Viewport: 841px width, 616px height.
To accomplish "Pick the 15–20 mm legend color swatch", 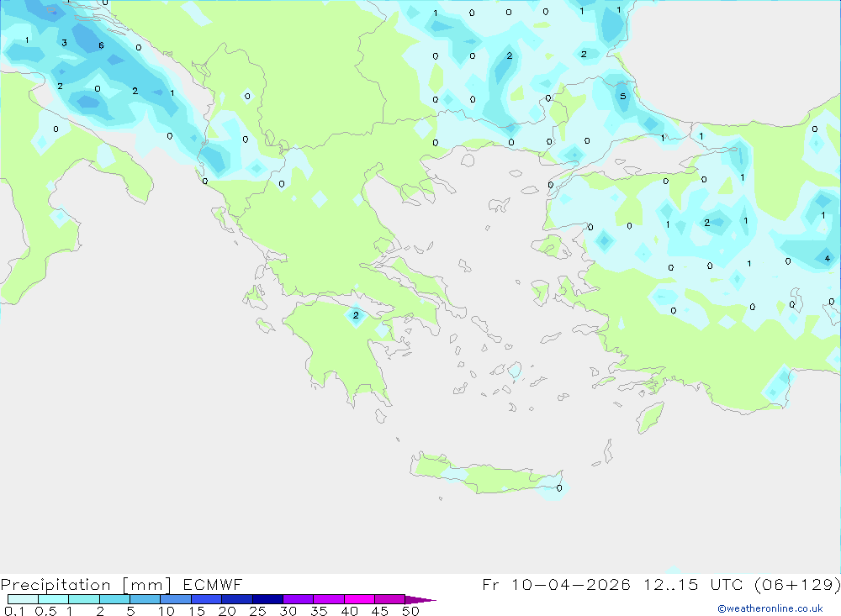I will click(207, 599).
